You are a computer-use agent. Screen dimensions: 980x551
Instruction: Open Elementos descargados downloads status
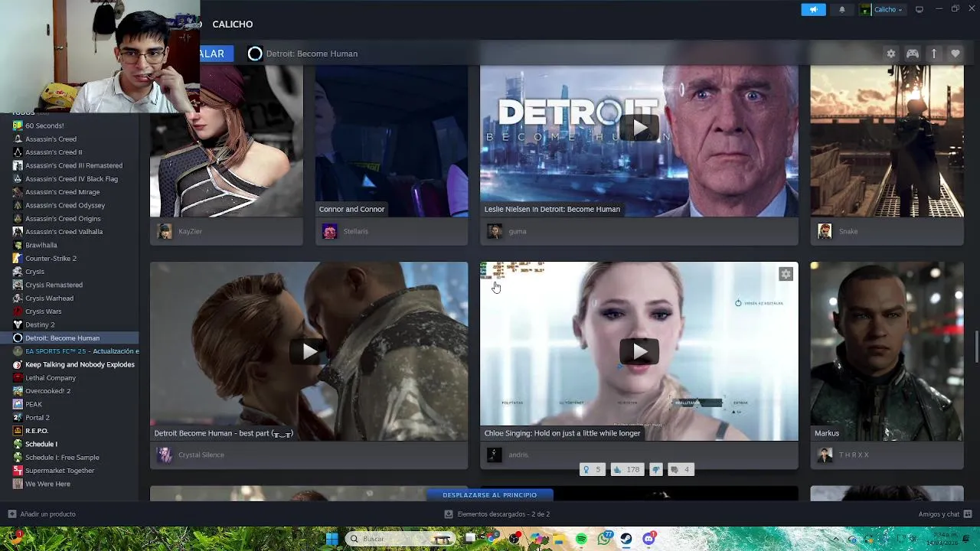point(498,514)
